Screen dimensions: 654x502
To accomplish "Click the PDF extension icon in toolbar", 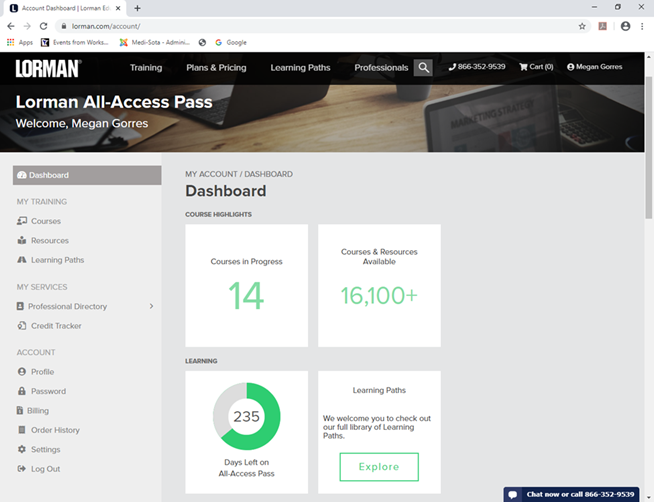I will [x=602, y=26].
